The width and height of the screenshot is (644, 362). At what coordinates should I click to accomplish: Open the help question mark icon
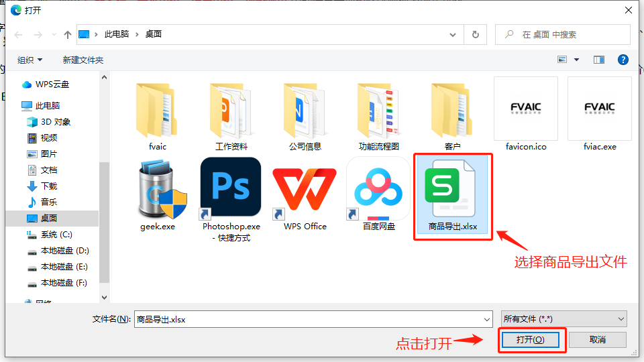(x=623, y=60)
